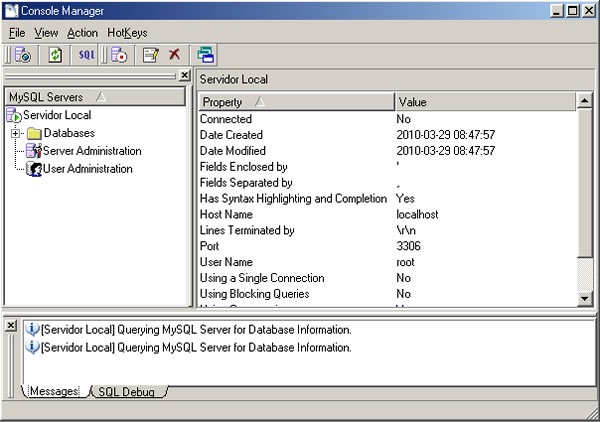Open the HotKeys menu

pyautogui.click(x=127, y=33)
